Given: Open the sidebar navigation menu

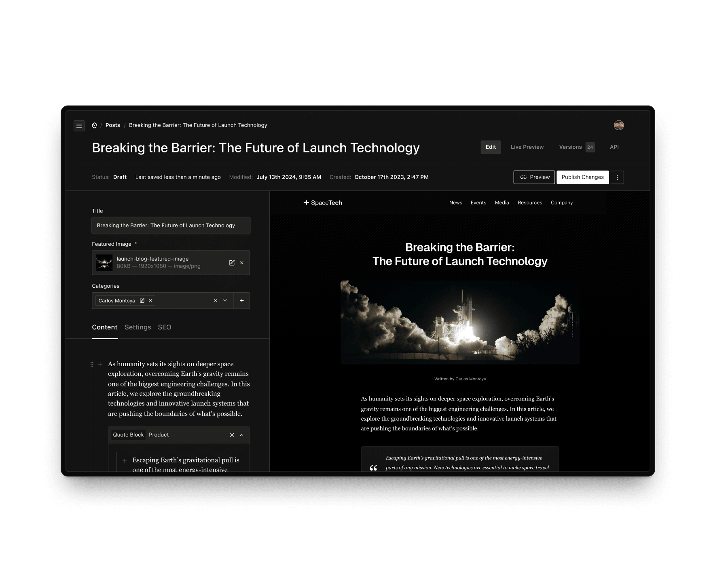Looking at the screenshot, I should tap(79, 126).
